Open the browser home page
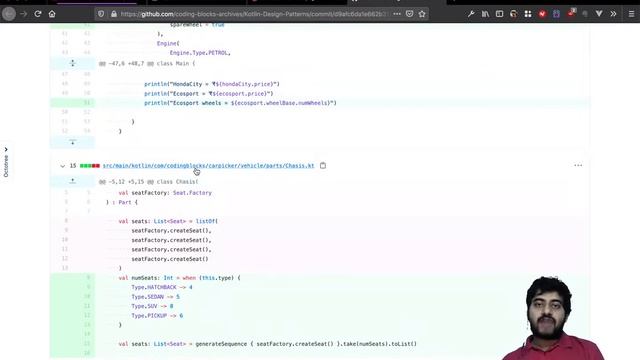The image size is (640, 360). tap(52, 14)
